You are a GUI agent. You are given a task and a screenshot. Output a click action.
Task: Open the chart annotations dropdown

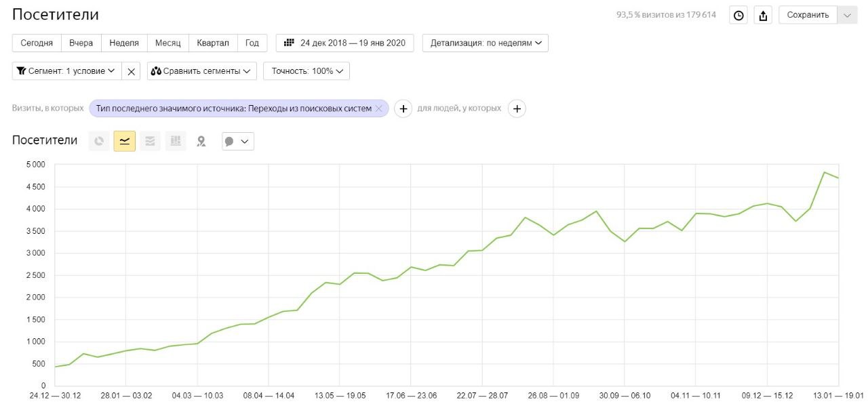(238, 141)
